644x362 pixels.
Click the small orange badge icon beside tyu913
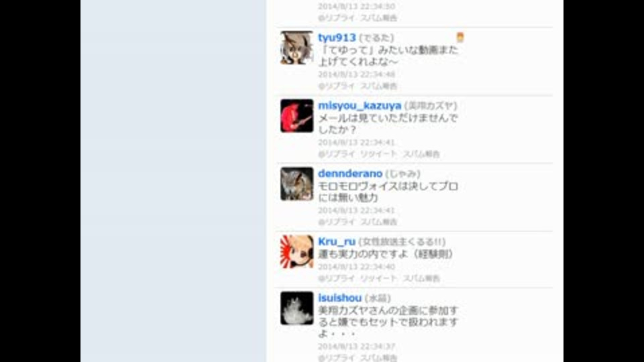[x=460, y=38]
